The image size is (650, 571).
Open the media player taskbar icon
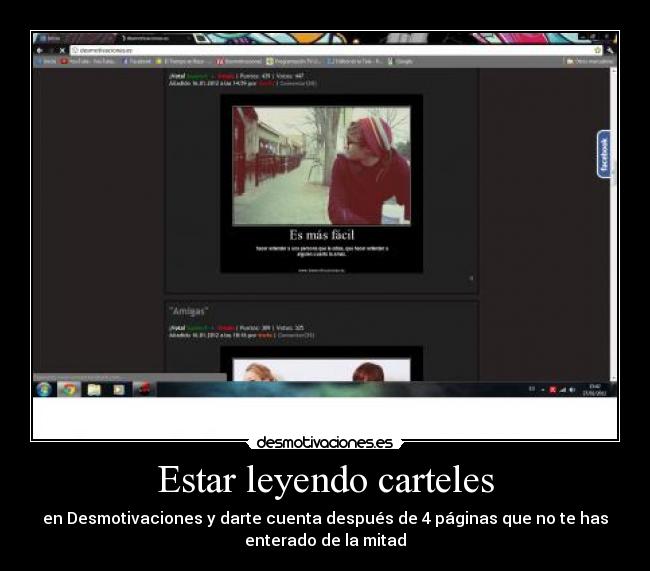tap(119, 389)
